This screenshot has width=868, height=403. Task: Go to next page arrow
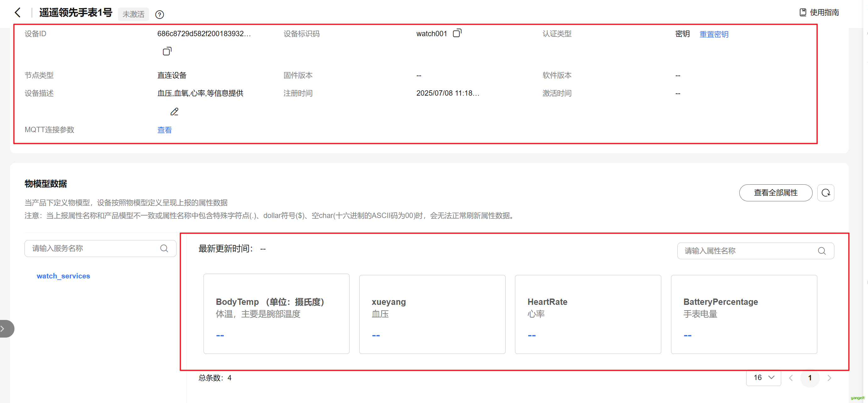[x=829, y=378]
